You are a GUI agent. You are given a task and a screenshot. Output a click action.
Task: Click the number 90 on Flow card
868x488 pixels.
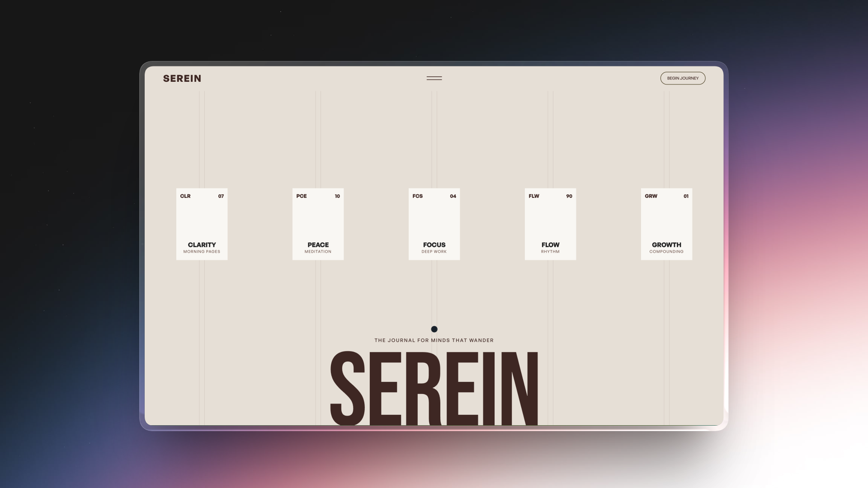tap(569, 196)
